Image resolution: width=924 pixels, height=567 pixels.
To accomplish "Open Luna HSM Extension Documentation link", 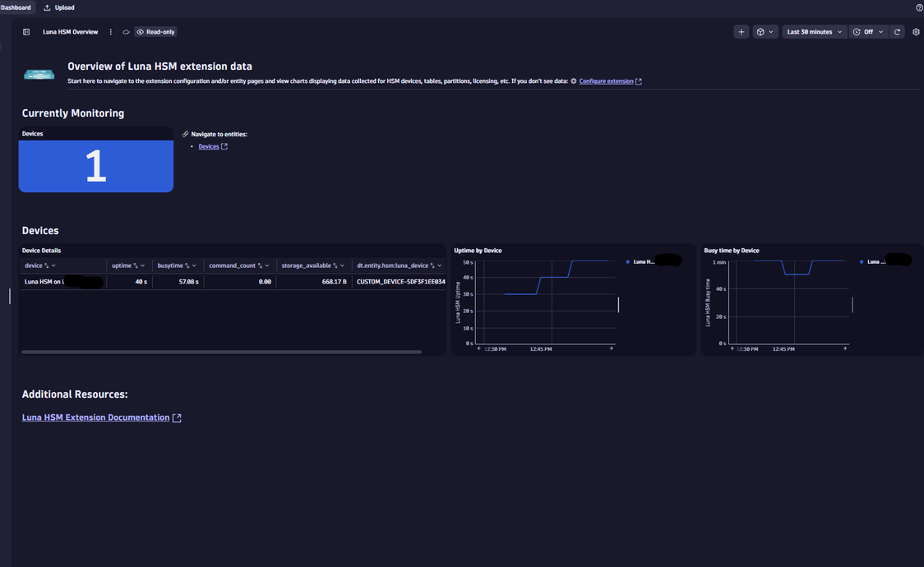I will pos(95,417).
